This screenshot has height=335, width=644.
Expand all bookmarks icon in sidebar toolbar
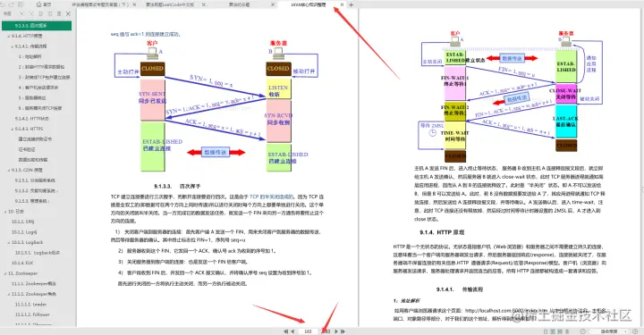point(21,13)
